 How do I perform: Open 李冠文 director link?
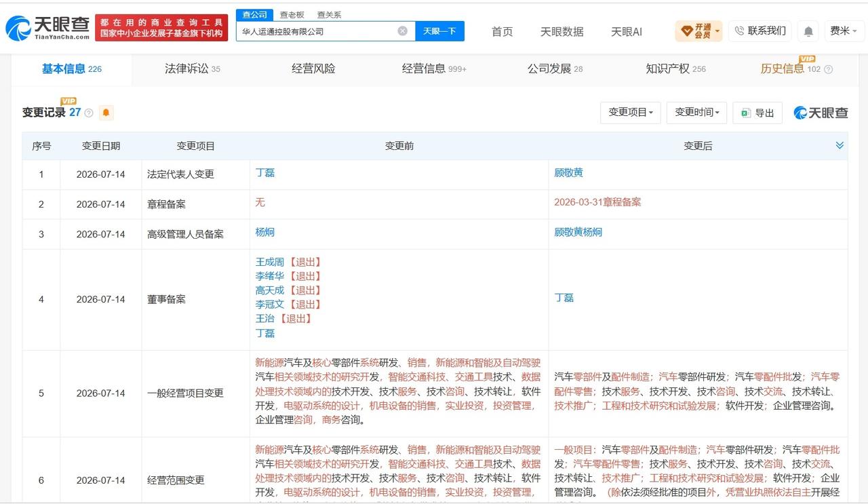(x=269, y=305)
